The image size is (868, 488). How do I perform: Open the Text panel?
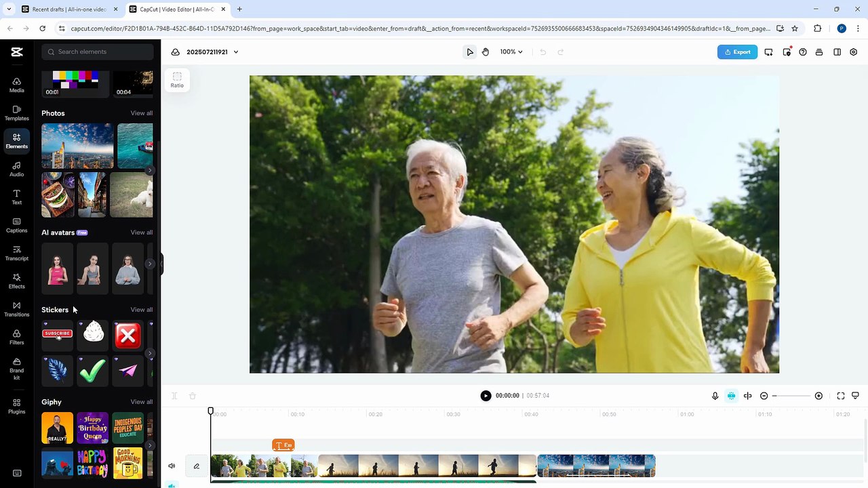pyautogui.click(x=16, y=197)
